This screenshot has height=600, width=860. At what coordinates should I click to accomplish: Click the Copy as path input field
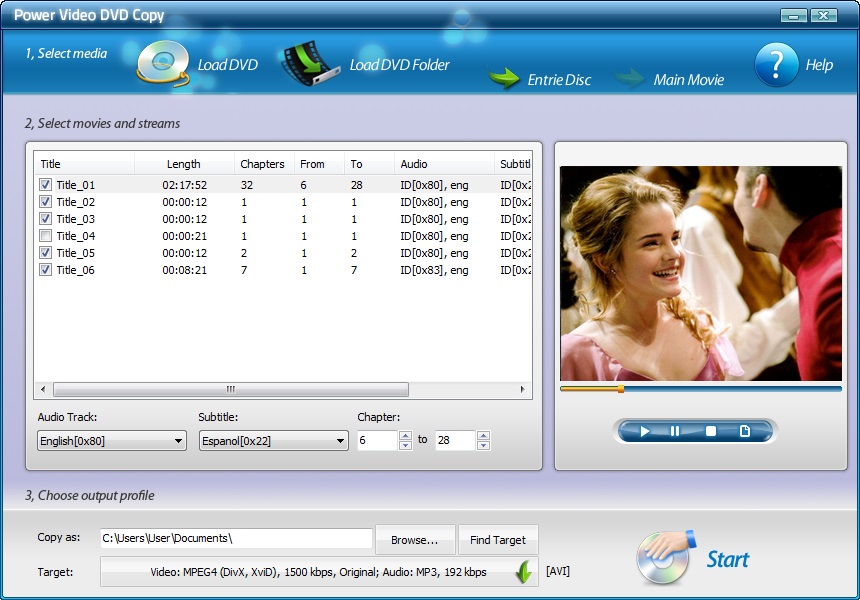coord(236,539)
